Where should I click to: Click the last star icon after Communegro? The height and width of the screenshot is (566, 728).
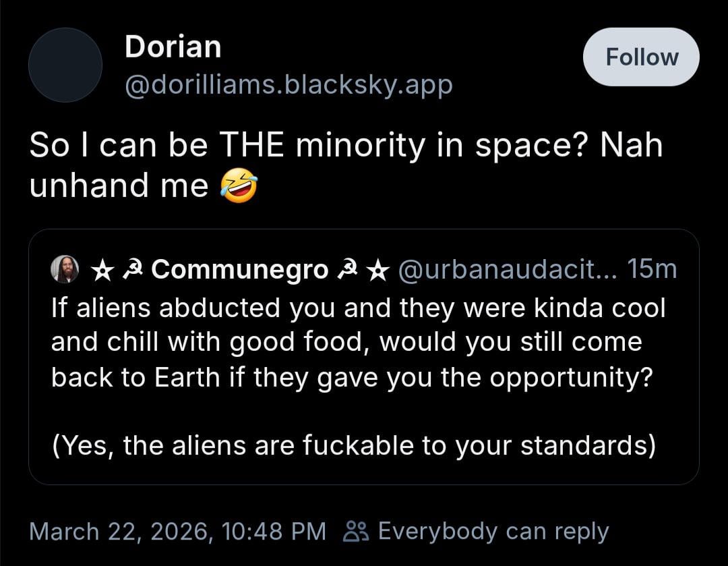click(x=379, y=270)
